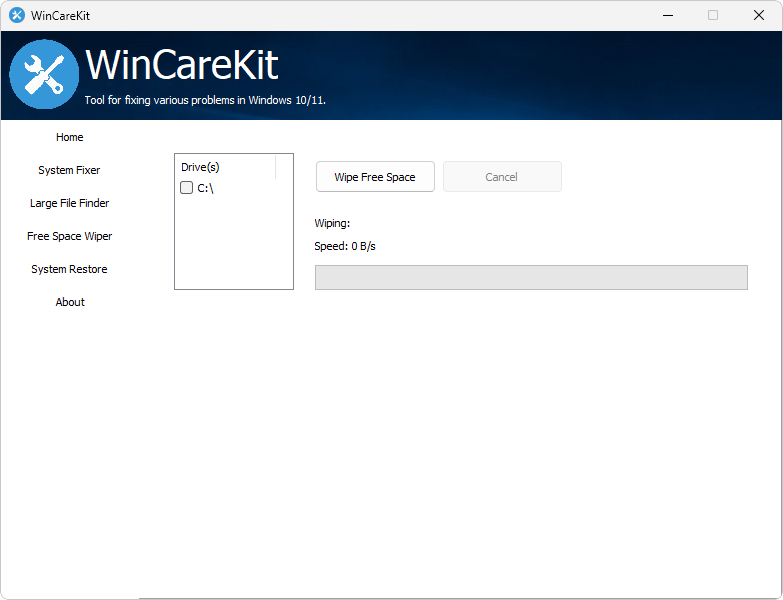Viewport: 783px width, 600px height.
Task: Go to the Home section
Action: 70,137
